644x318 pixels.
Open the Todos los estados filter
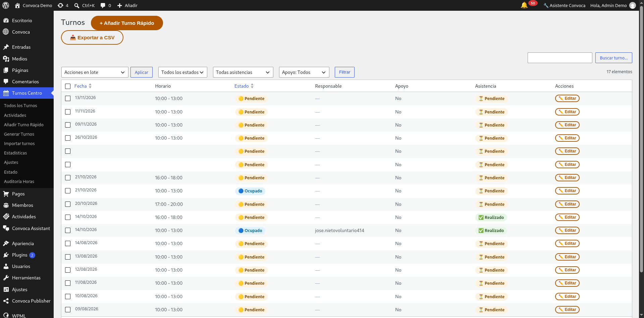[x=183, y=72]
